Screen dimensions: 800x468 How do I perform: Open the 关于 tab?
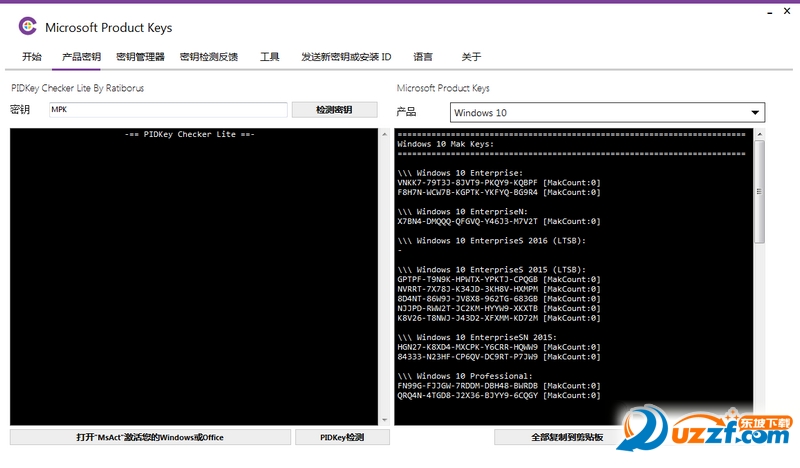click(x=471, y=57)
